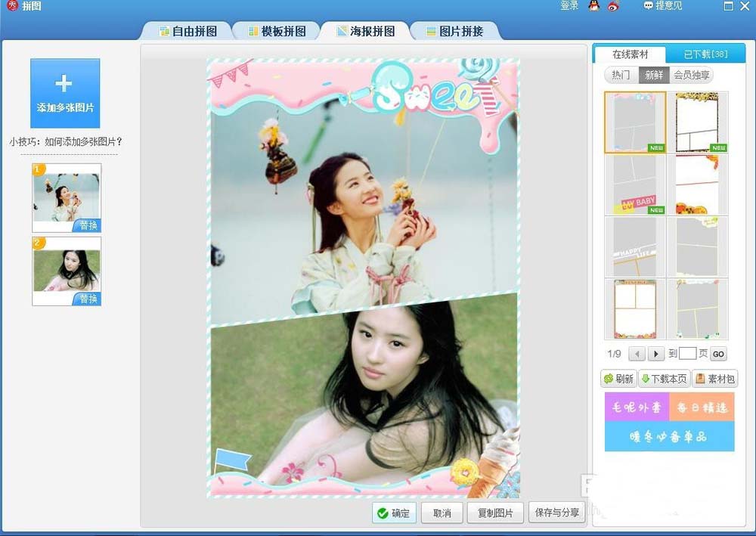Click the 取消 cancel button
The height and width of the screenshot is (536, 756).
coord(442,513)
